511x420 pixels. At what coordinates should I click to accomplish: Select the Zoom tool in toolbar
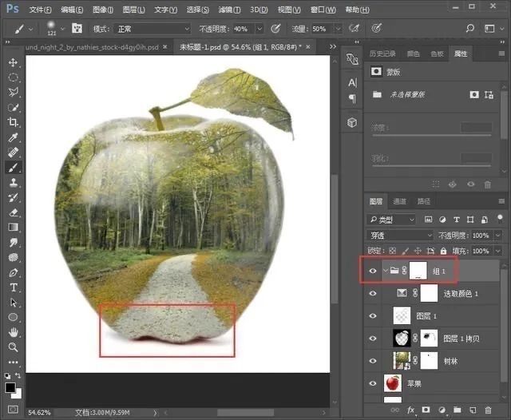point(13,347)
